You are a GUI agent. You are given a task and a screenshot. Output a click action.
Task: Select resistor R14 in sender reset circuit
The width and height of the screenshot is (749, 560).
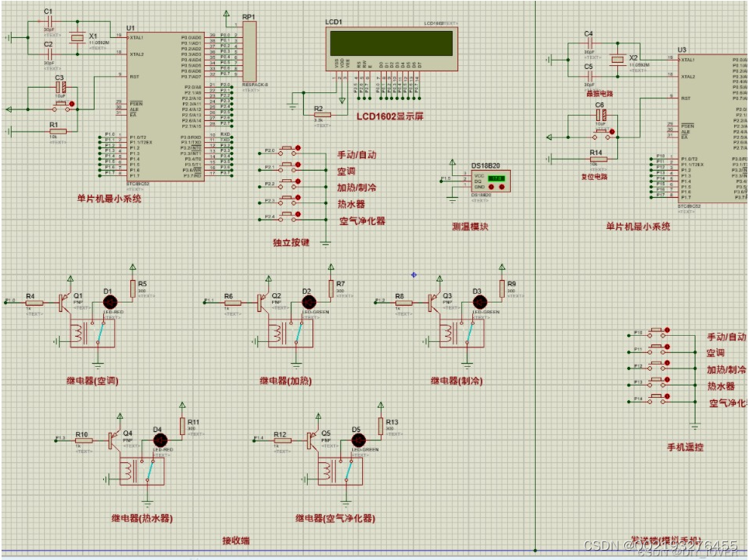[x=599, y=159]
